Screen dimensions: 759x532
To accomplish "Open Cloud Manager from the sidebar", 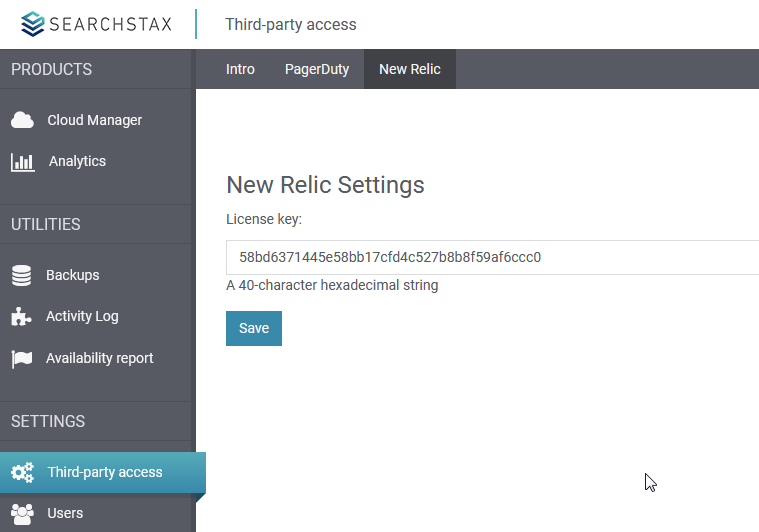I will click(x=95, y=120).
